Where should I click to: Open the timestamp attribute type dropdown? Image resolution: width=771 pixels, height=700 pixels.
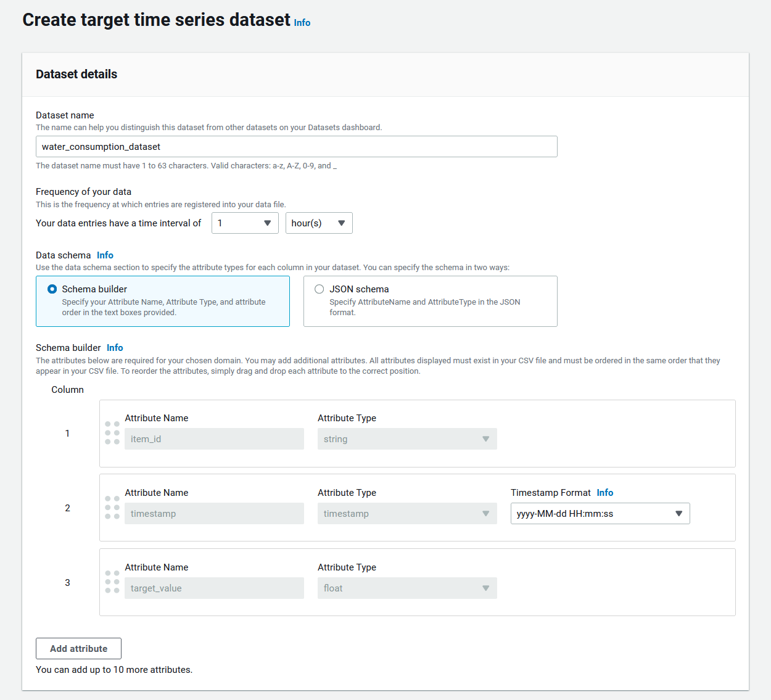[x=407, y=514]
